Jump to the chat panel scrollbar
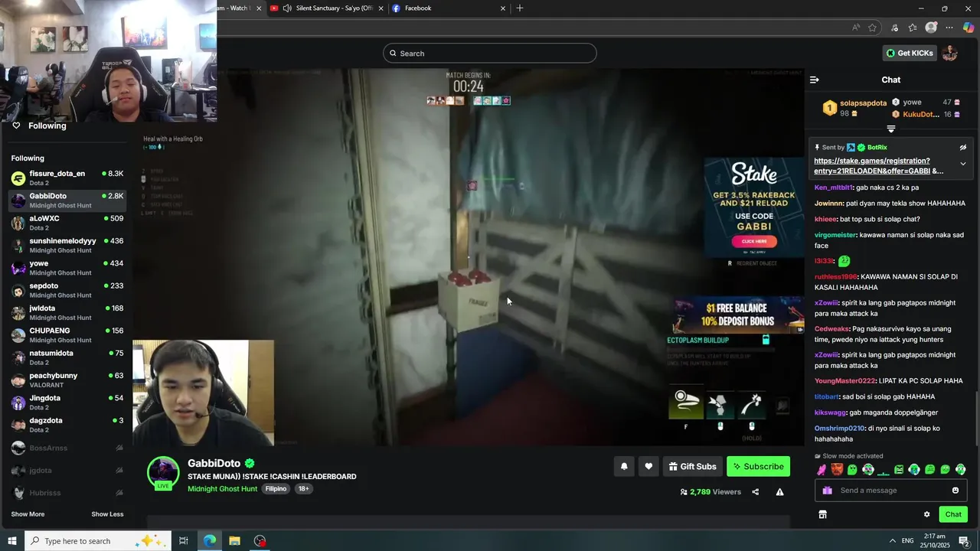 pyautogui.click(x=976, y=417)
